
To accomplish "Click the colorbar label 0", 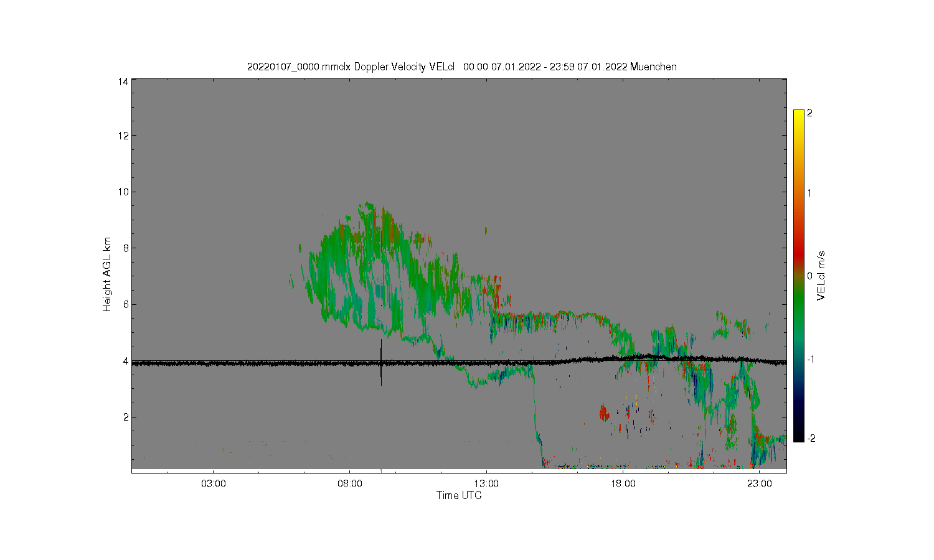I will [809, 276].
